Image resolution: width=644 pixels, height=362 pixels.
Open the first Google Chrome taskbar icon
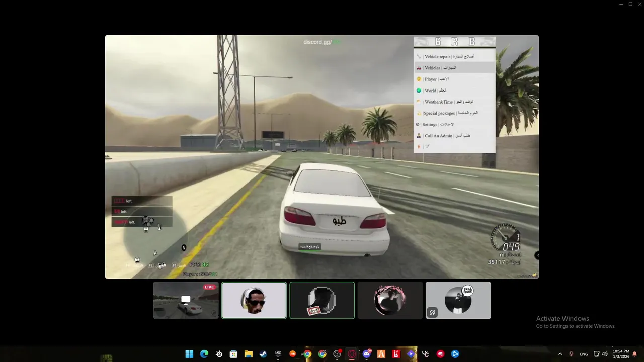(x=307, y=354)
